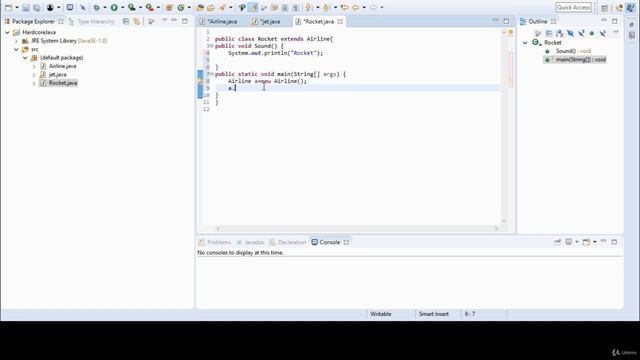The height and width of the screenshot is (360, 640).
Task: Click the Save All icon
Action: pyautogui.click(x=36, y=7)
